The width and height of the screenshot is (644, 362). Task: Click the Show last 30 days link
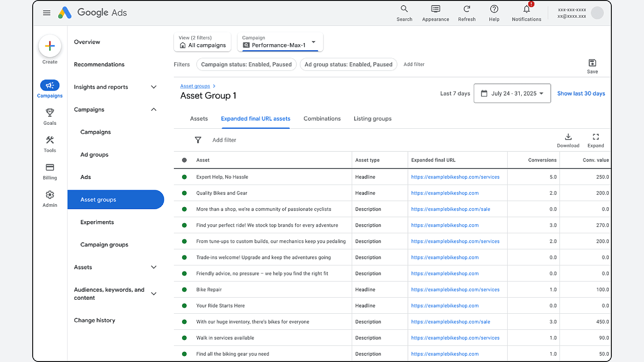pos(581,94)
